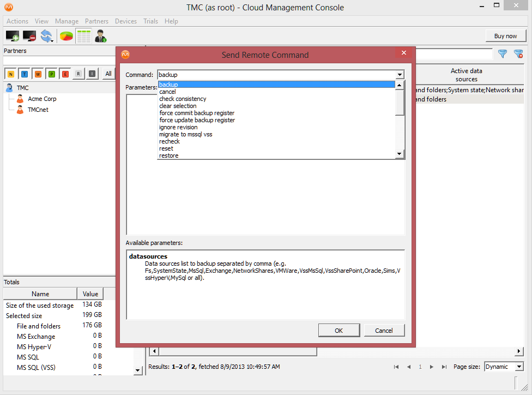
Task: Open the Devices menu
Action: click(x=125, y=21)
